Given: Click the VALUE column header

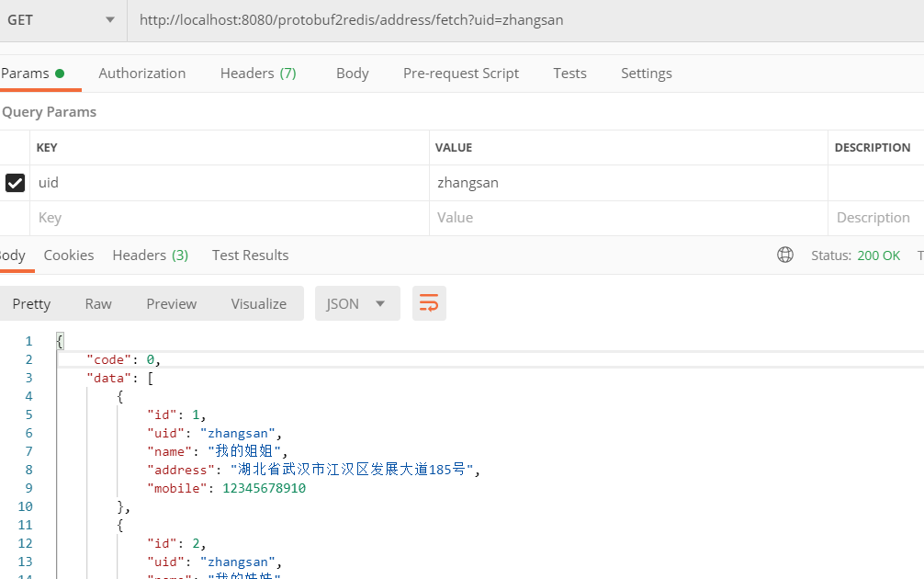Looking at the screenshot, I should coord(454,147).
